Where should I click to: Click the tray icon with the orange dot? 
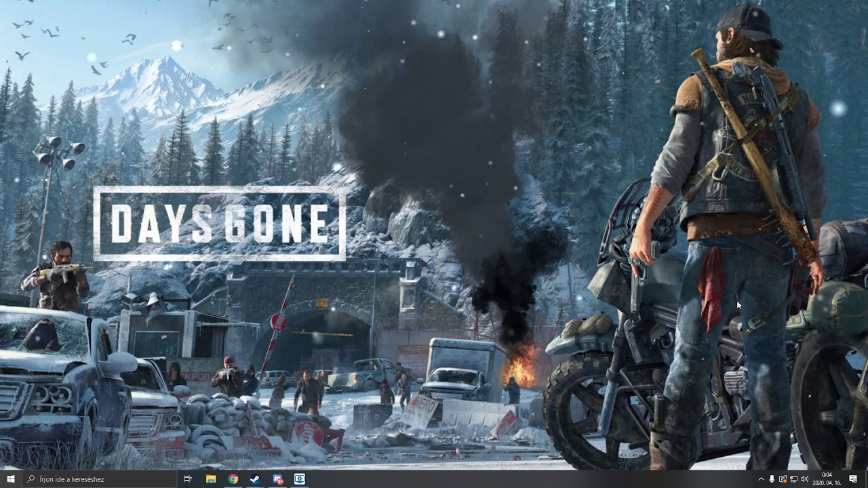pos(783,479)
